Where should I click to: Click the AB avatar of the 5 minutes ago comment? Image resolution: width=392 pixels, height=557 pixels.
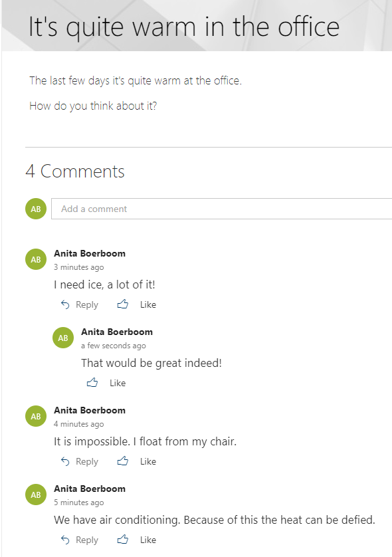pos(36,495)
